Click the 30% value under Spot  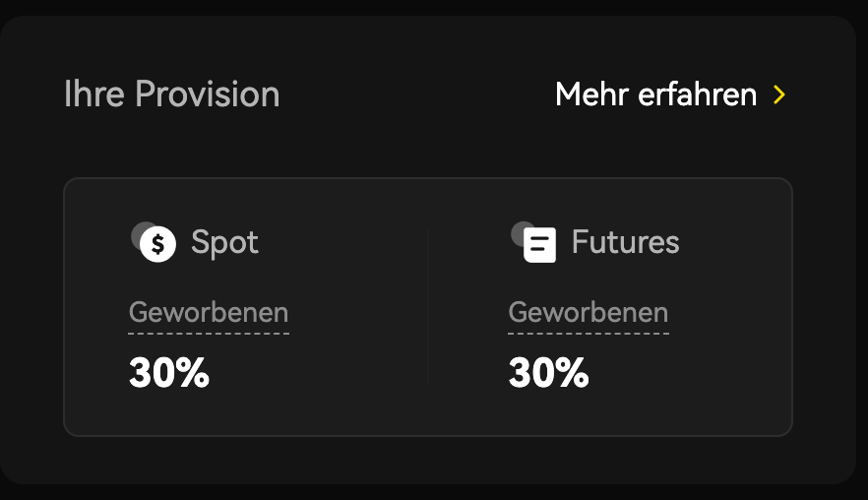169,373
